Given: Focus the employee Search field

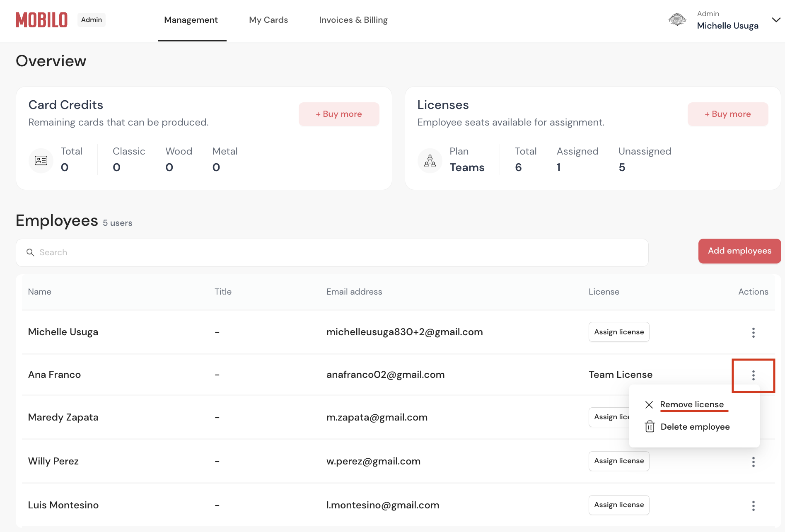Looking at the screenshot, I should (x=331, y=252).
